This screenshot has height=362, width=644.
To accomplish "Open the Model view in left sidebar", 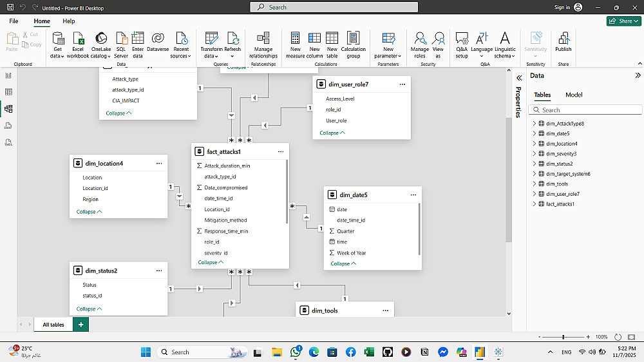I will tap(9, 109).
